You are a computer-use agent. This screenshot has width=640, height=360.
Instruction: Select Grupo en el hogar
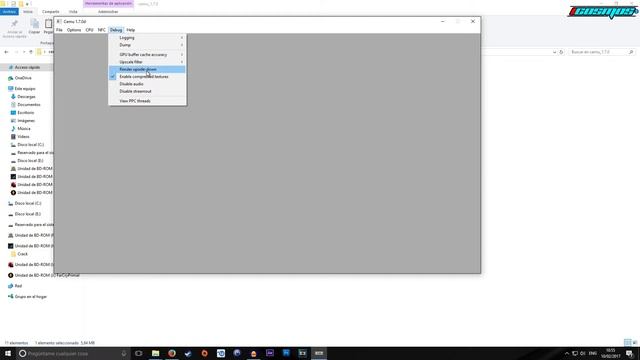point(31,297)
